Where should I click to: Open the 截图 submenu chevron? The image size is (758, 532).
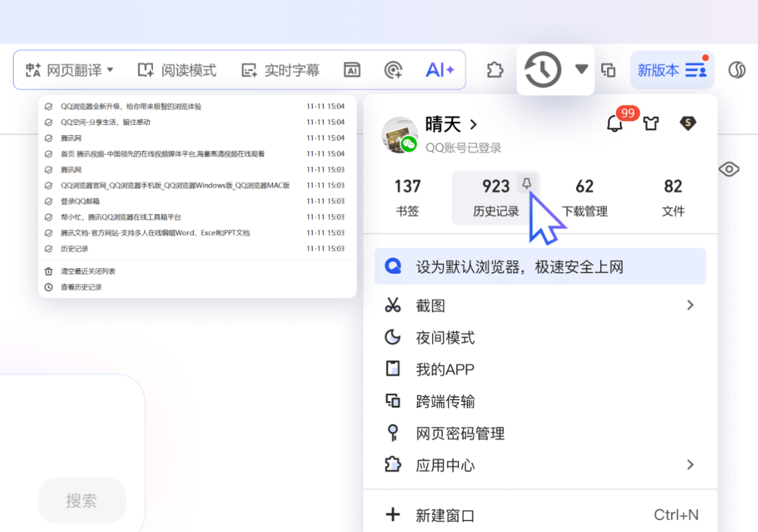point(690,305)
